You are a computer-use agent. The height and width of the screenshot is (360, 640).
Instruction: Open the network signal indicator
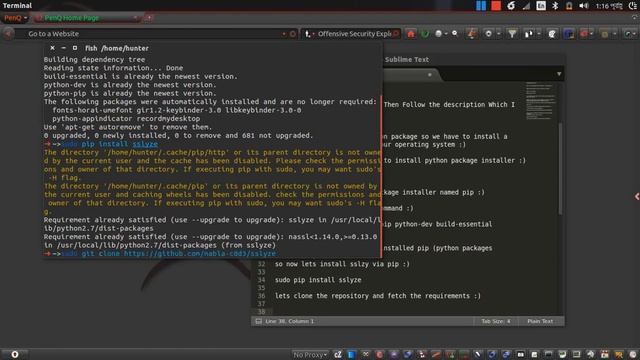(526, 6)
